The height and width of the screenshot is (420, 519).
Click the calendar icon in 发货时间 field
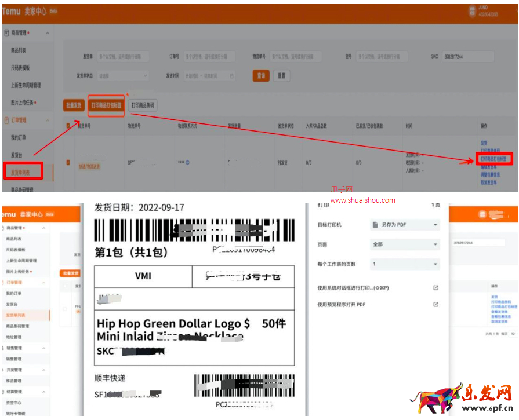click(x=232, y=76)
